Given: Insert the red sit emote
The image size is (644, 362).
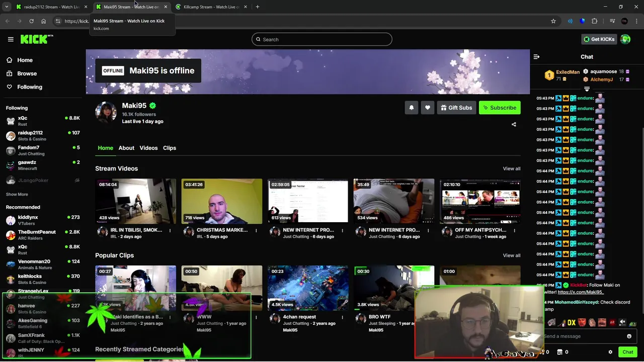Looking at the screenshot, I should 612,323.
